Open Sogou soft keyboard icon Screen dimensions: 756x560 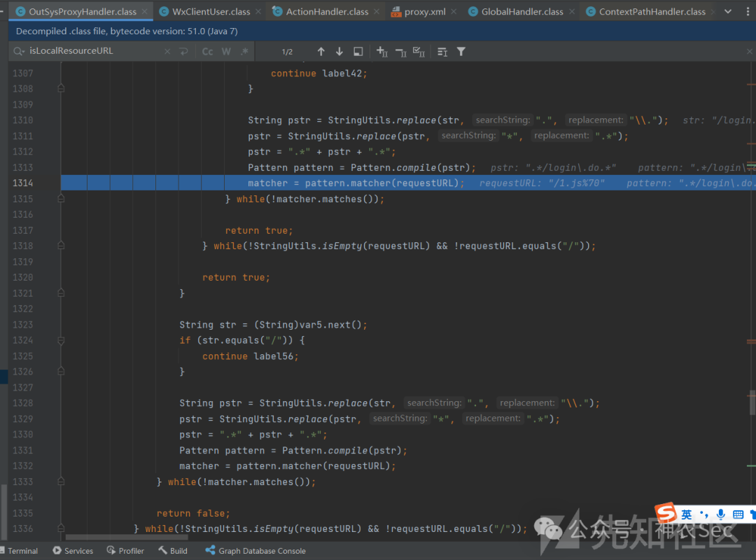pyautogui.click(x=738, y=514)
